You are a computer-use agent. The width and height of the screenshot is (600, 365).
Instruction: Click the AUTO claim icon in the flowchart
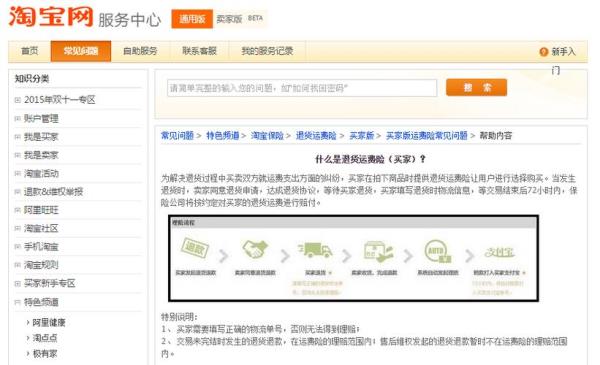tap(438, 251)
